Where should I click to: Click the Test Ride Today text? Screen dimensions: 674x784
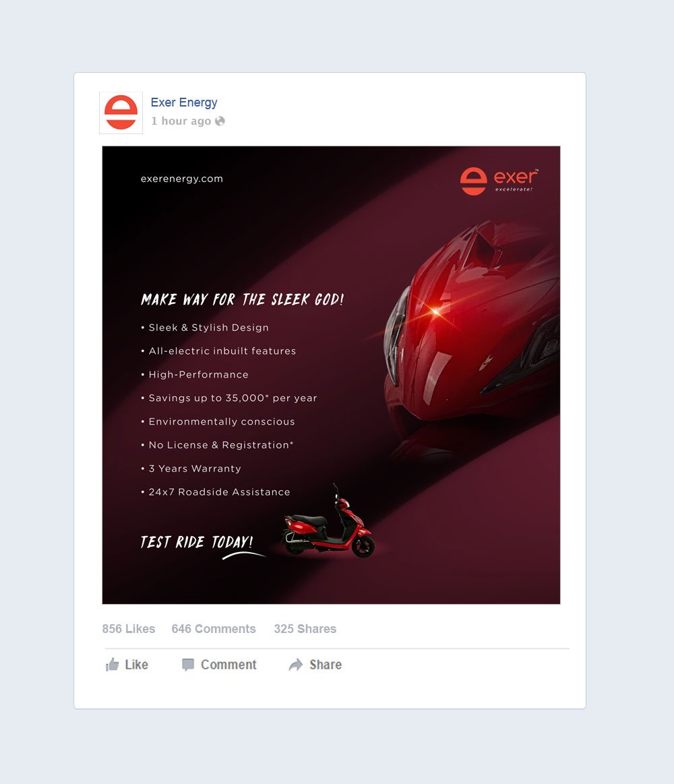point(197,542)
